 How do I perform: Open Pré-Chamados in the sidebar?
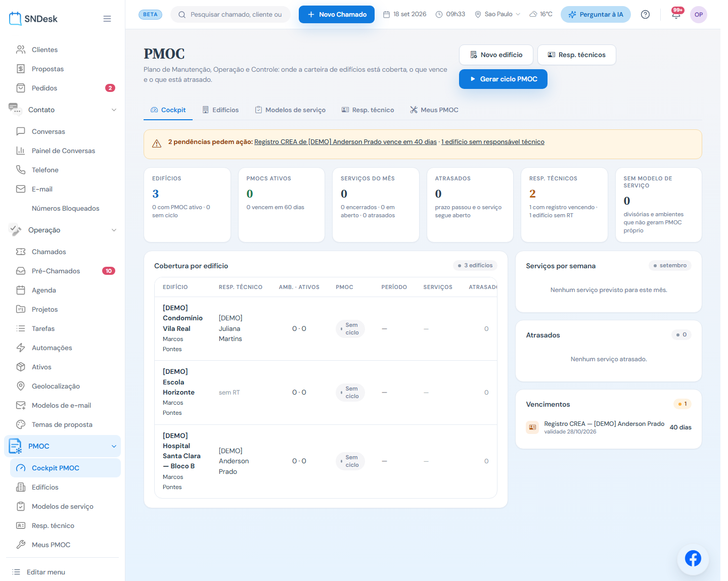tap(66, 271)
